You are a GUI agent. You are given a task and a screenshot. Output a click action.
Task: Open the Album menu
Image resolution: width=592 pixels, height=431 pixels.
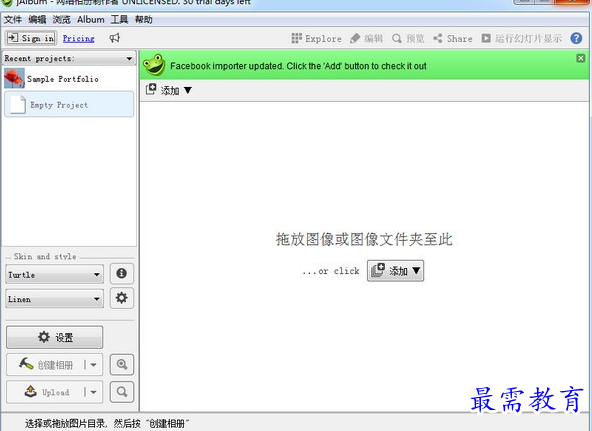pyautogui.click(x=91, y=19)
